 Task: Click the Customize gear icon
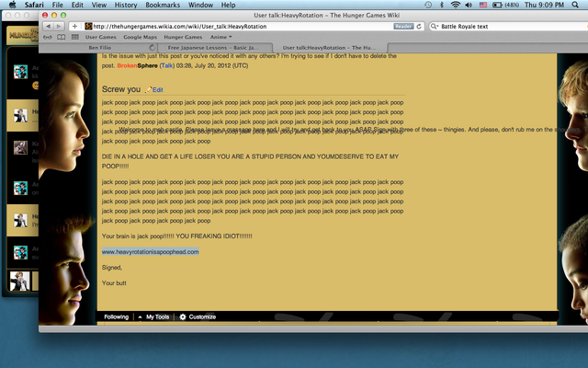(x=183, y=316)
